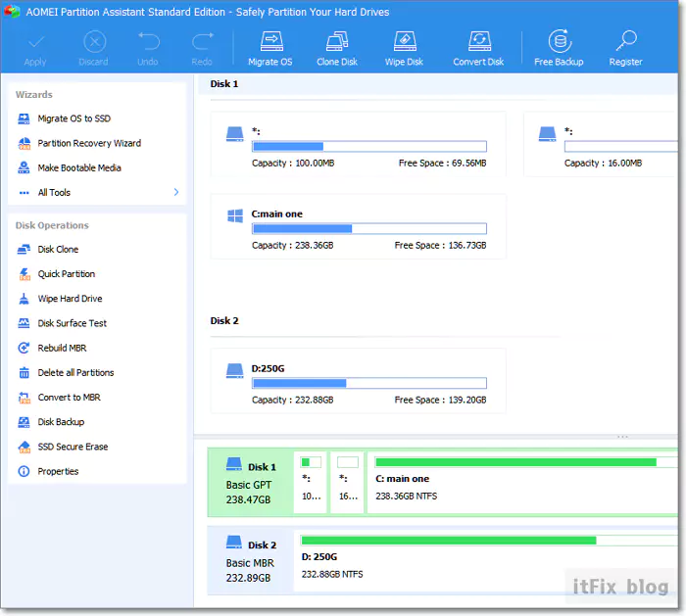This screenshot has width=686, height=616.
Task: Click the 'Free Space : 136.73GB' text
Action: (x=440, y=245)
